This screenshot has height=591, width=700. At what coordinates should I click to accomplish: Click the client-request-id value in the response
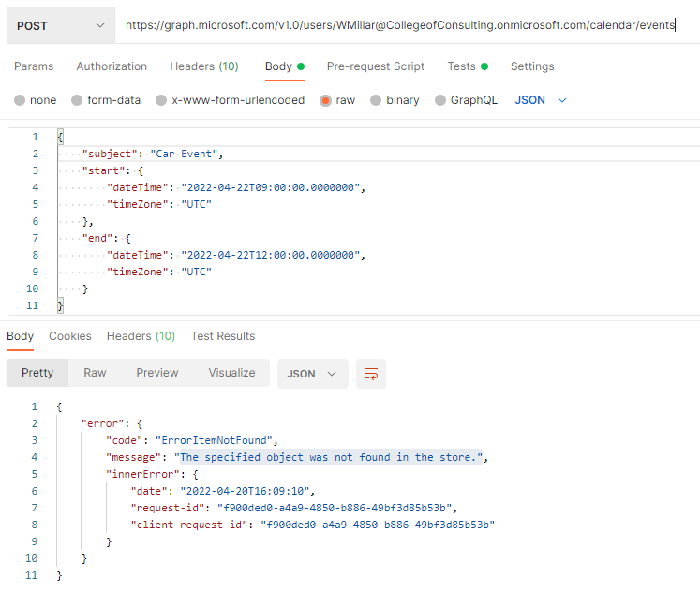pos(378,525)
